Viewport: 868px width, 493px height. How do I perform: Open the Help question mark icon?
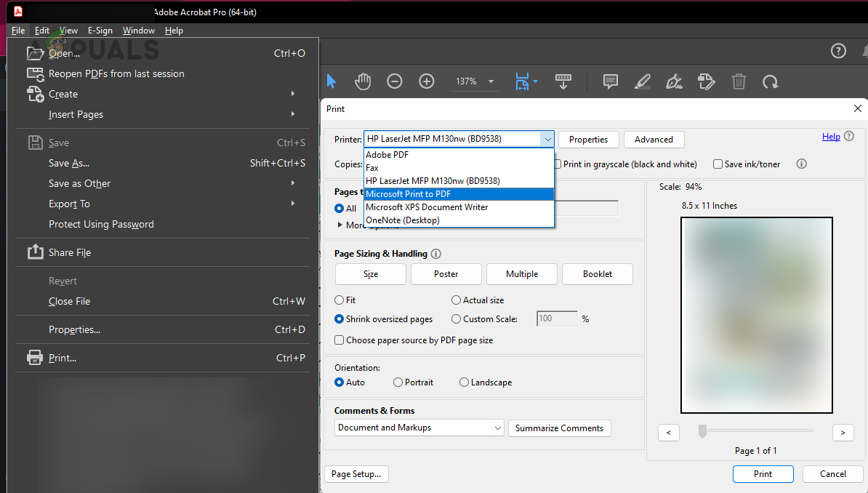click(838, 51)
